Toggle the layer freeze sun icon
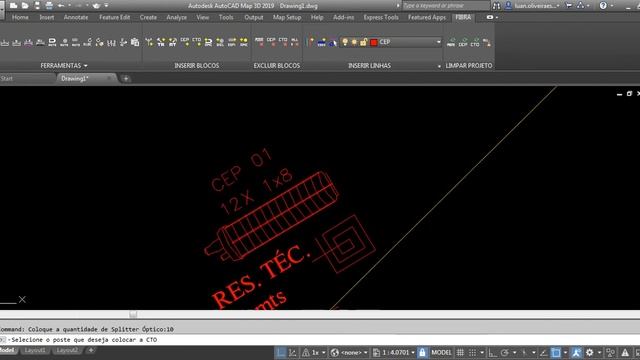Viewport: 640px width, 360px height. tap(354, 42)
